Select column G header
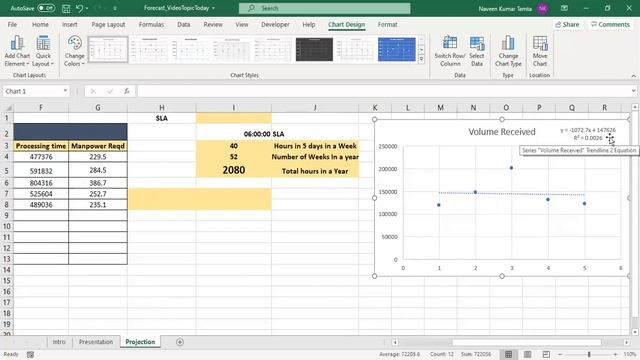This screenshot has width=640, height=360. [98, 108]
